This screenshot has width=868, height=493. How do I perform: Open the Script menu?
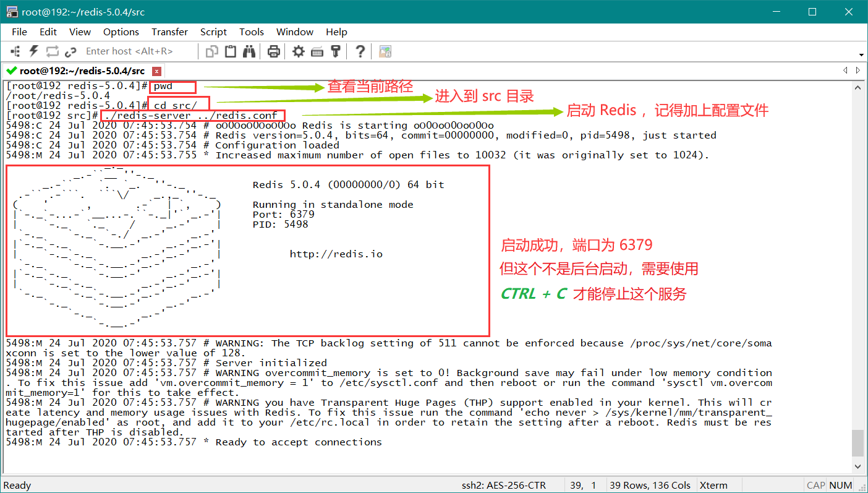coord(213,32)
